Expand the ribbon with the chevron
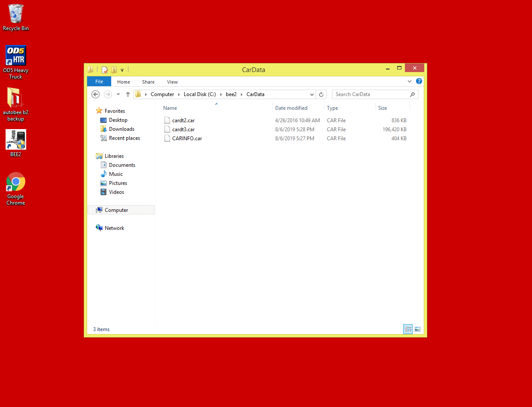 [x=410, y=81]
